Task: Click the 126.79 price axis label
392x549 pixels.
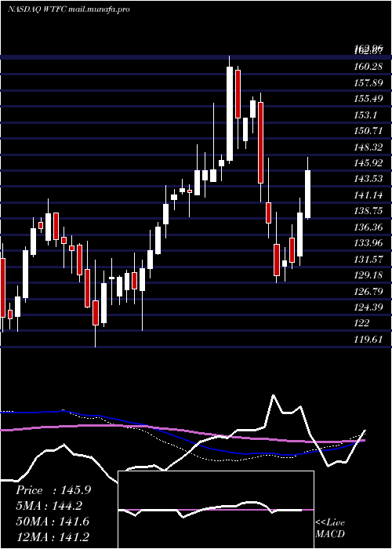Action: click(368, 291)
